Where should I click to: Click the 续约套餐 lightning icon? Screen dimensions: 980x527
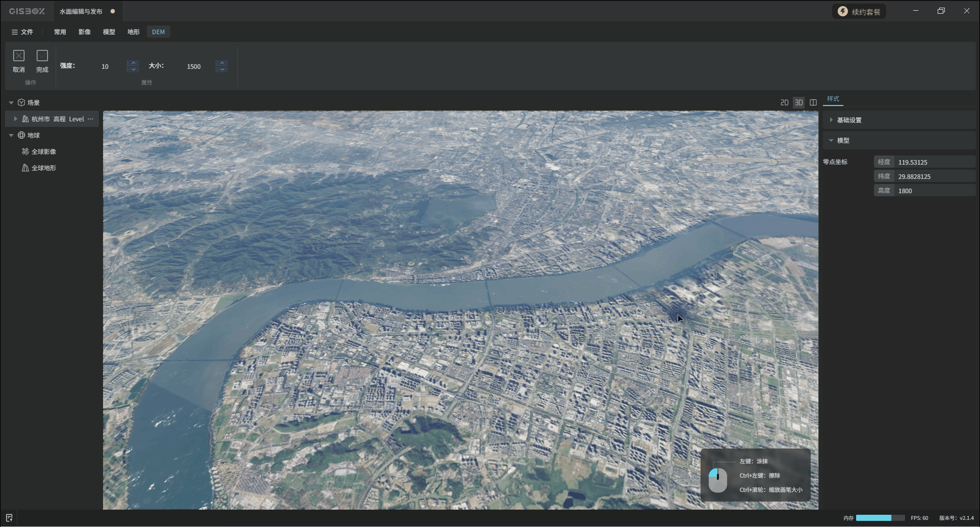[843, 12]
